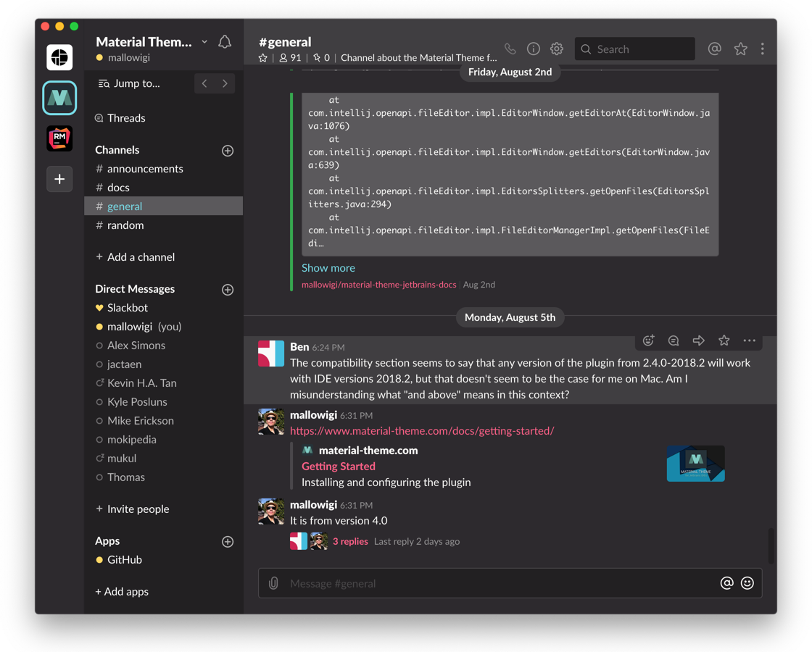Image resolution: width=812 pixels, height=652 pixels.
Task: Open the random channel
Action: (163, 225)
